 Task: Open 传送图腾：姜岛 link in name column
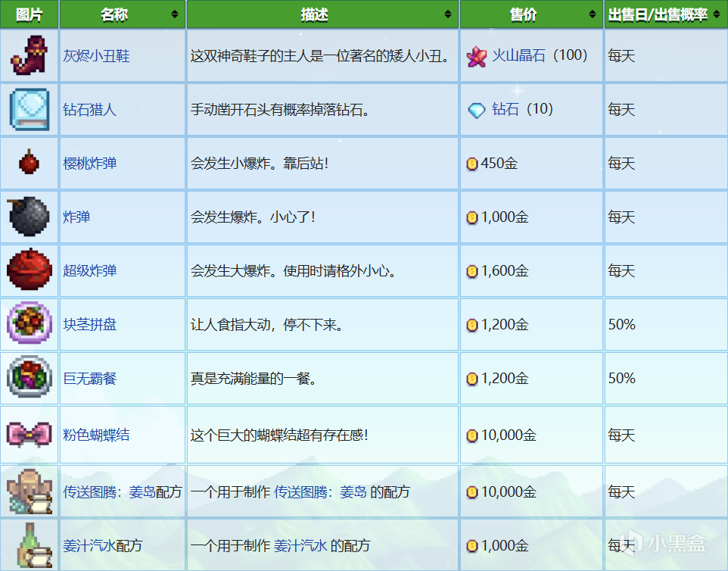(x=109, y=491)
